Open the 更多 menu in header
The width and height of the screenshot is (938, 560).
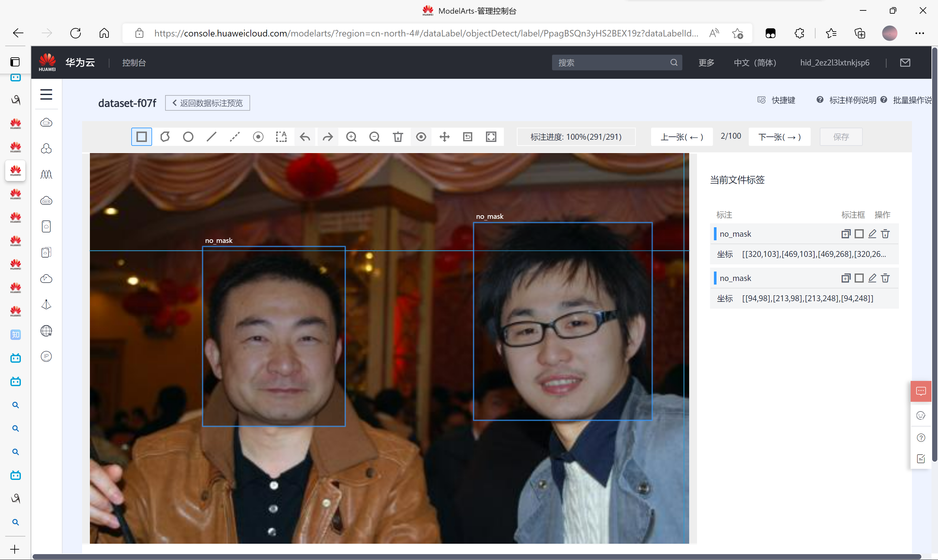pyautogui.click(x=706, y=63)
